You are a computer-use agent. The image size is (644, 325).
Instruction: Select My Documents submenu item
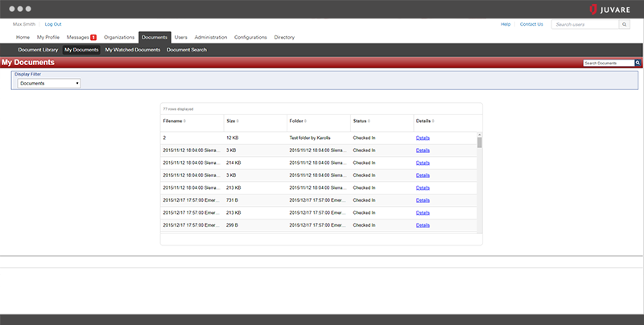[x=81, y=50]
